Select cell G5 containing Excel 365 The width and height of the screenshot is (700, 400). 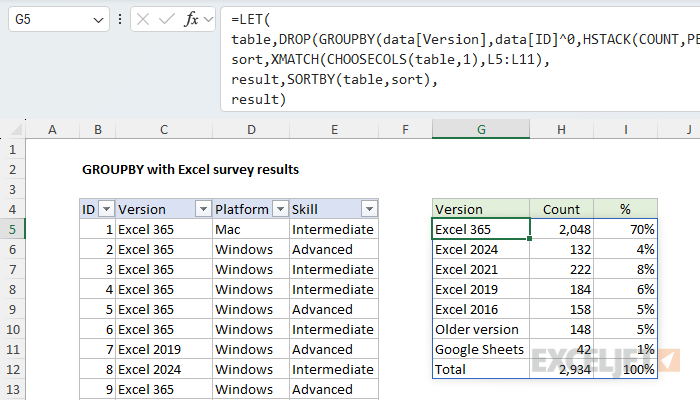click(481, 229)
